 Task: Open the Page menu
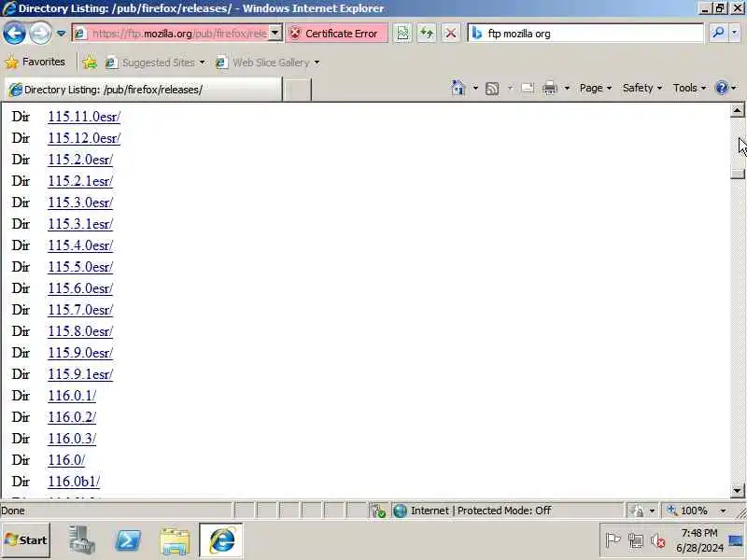(x=596, y=88)
